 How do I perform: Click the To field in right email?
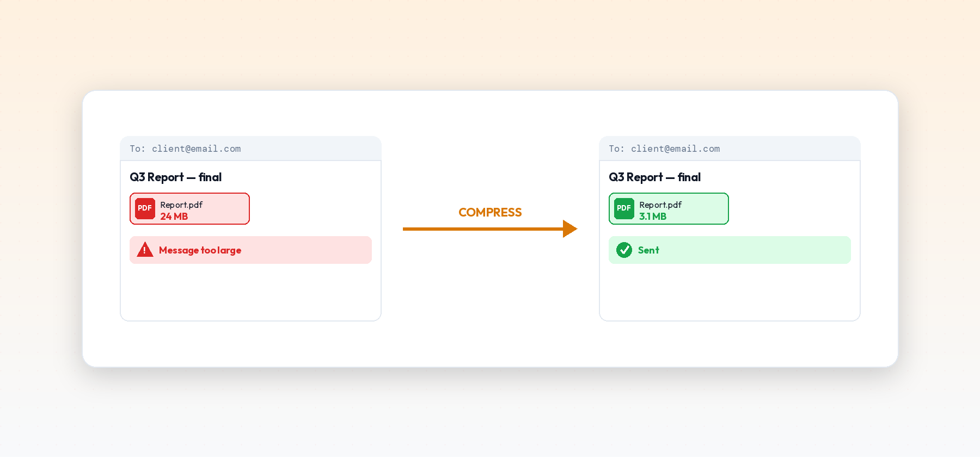[x=730, y=149]
